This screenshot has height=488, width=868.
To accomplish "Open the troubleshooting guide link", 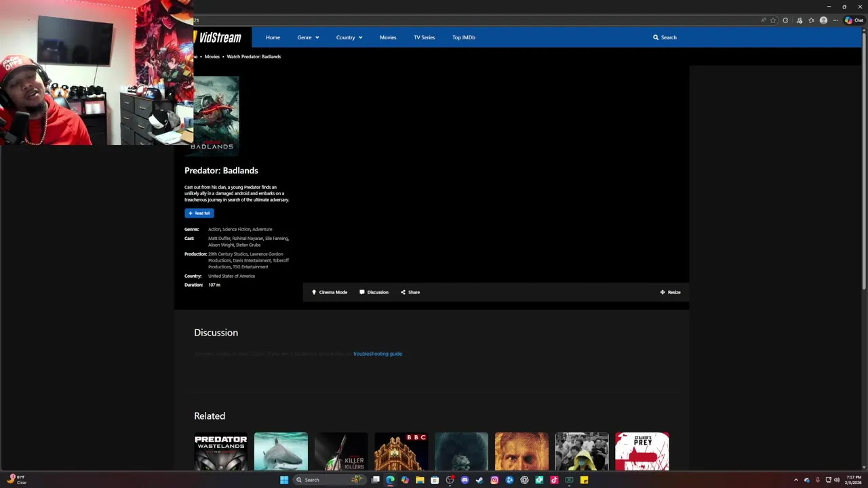I will [x=378, y=354].
